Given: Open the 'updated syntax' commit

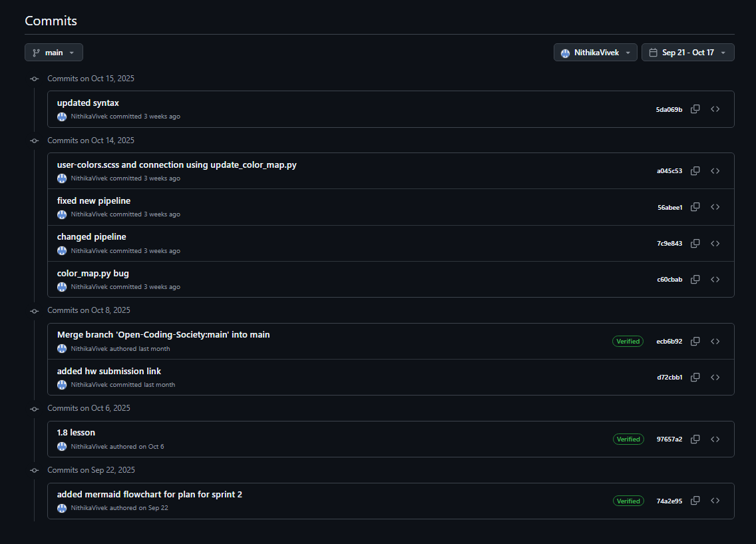Looking at the screenshot, I should click(88, 103).
